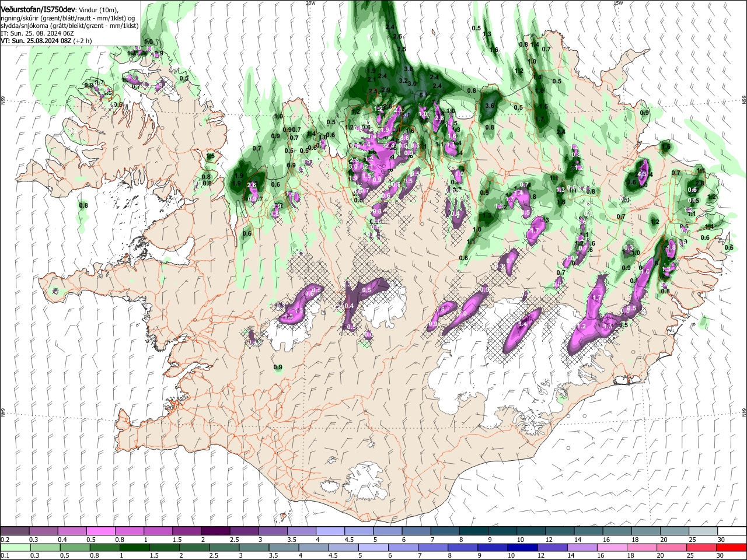
Task: Click the light lavender swatch at 4 in upper legend
Action: tap(330, 531)
